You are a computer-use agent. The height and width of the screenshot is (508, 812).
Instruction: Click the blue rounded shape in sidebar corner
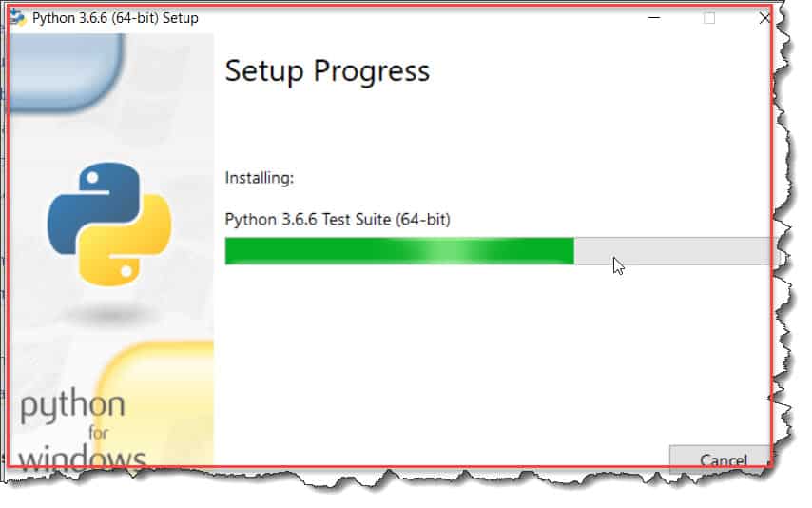[x=67, y=71]
